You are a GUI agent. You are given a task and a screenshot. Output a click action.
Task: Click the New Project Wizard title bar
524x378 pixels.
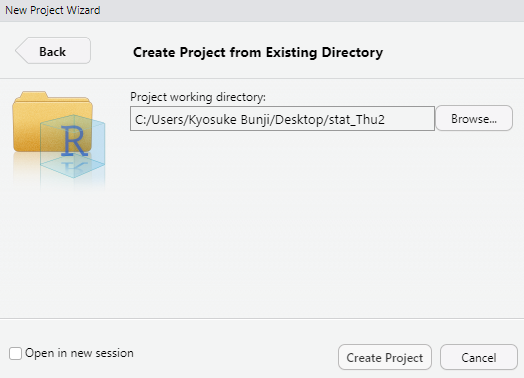(x=262, y=10)
